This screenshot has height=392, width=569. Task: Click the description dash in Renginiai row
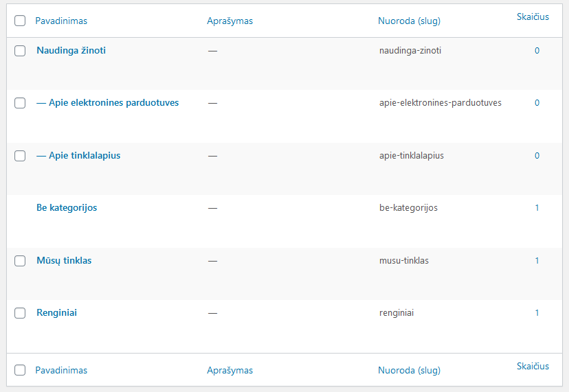212,313
